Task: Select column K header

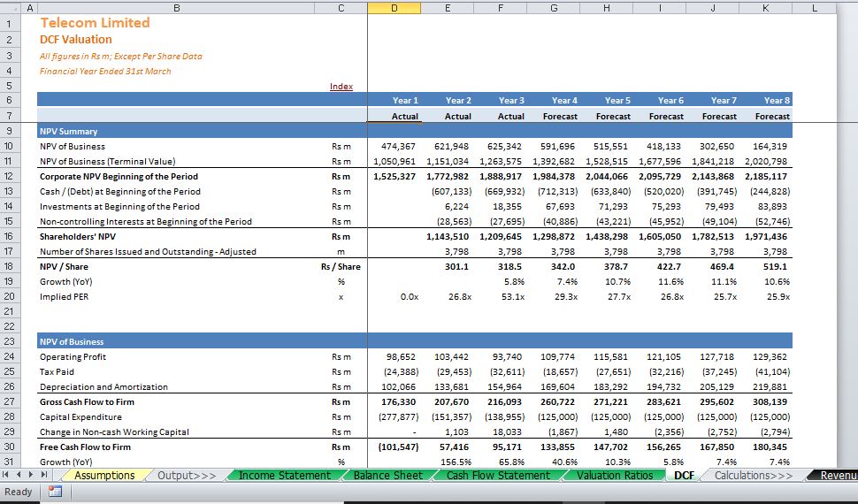Action: [x=765, y=8]
